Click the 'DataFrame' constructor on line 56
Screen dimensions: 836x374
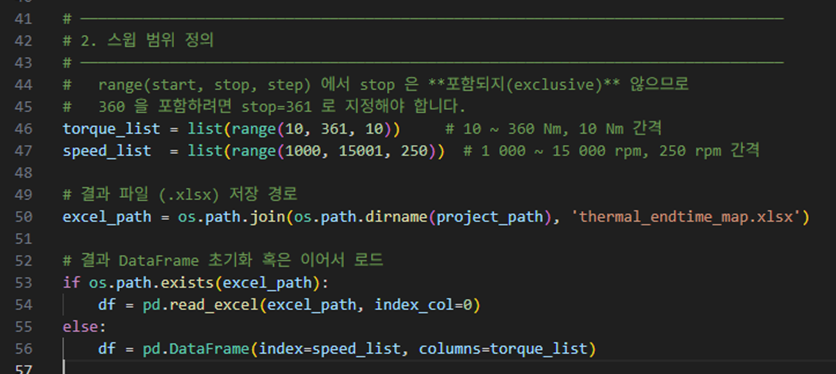click(210, 349)
